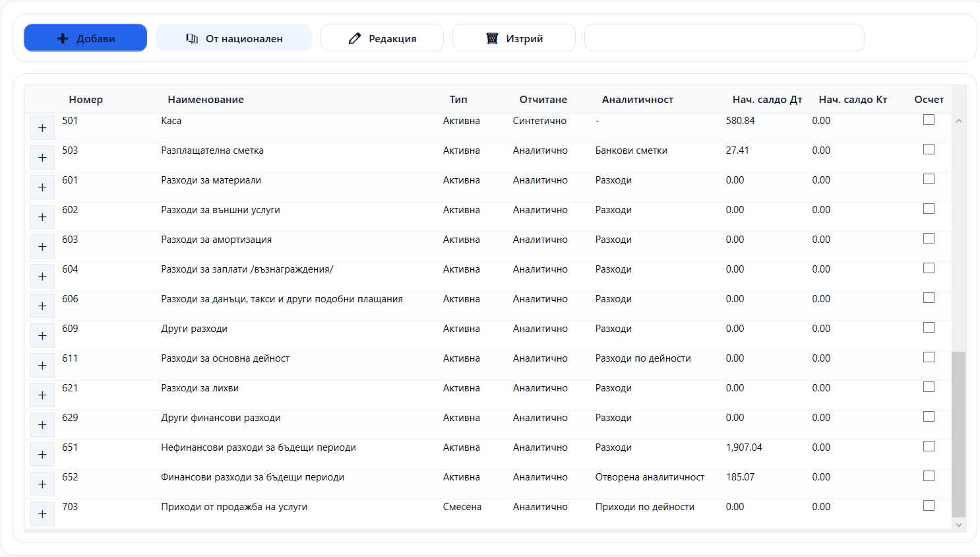Tick the Осчет checkbox for account 609

929,327
